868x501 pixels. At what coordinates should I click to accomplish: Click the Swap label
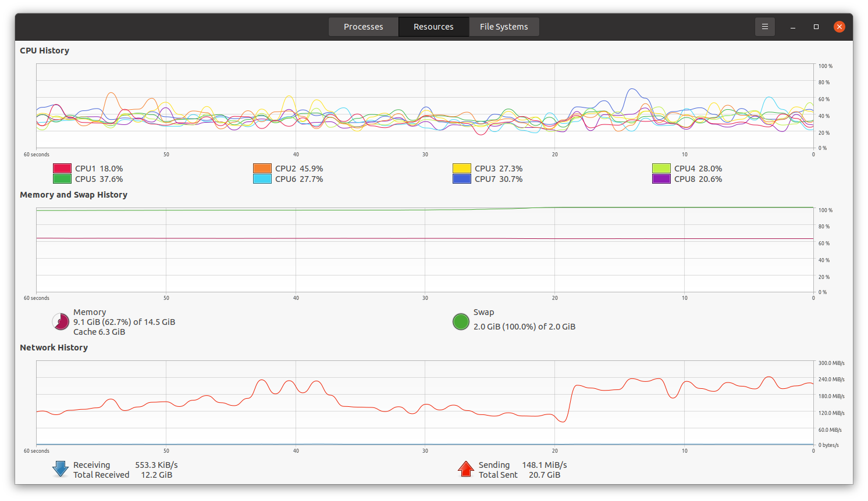pos(483,312)
